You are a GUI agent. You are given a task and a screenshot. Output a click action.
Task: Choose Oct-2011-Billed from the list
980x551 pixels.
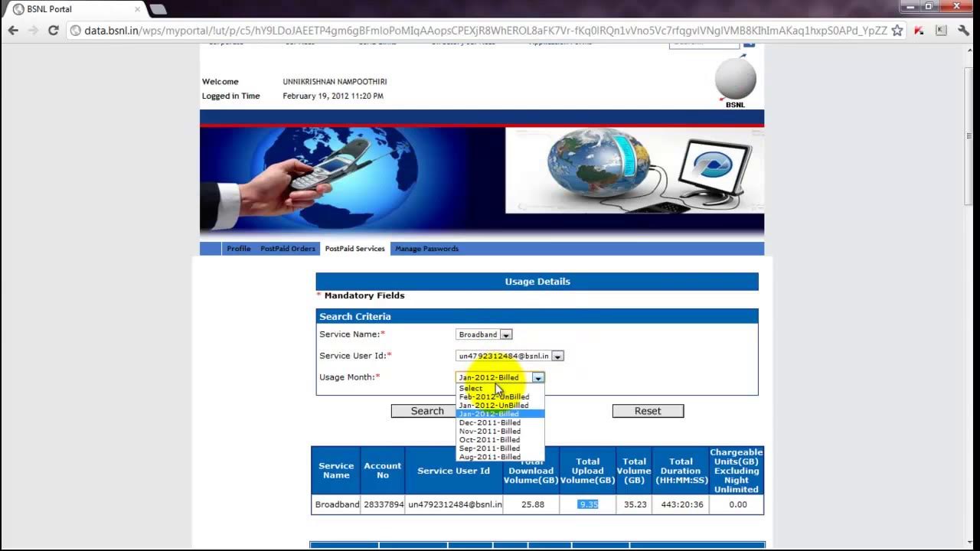click(x=500, y=440)
